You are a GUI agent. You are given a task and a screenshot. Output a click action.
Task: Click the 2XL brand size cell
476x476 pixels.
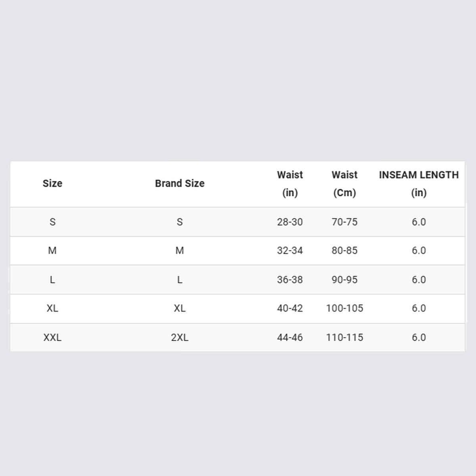click(x=180, y=338)
